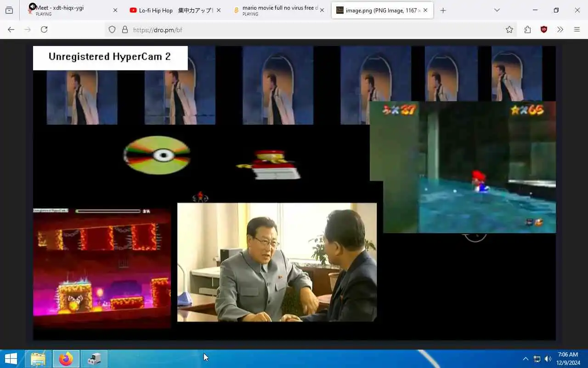
Task: Show hidden system tray icons
Action: tap(526, 359)
